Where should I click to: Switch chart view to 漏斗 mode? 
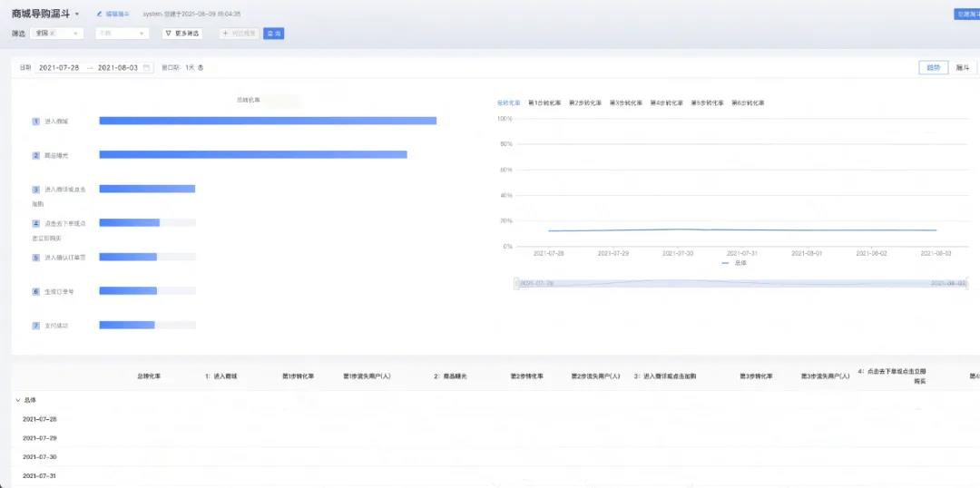pyautogui.click(x=963, y=67)
